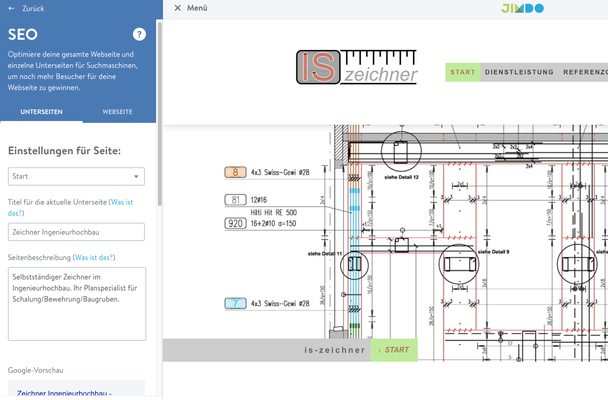
Task: Focus the page title input field
Action: [x=76, y=232]
